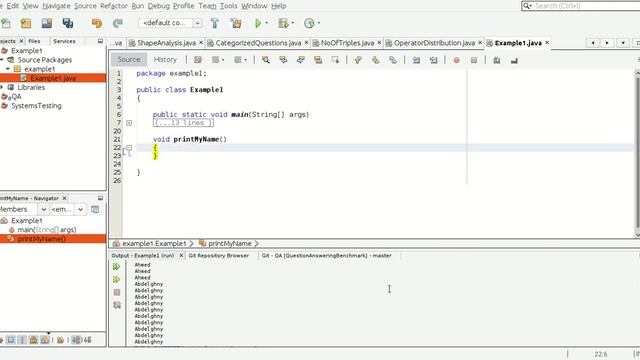640x360 pixels.
Task: Click the Build Project hammer icon
Action: pos(215,23)
